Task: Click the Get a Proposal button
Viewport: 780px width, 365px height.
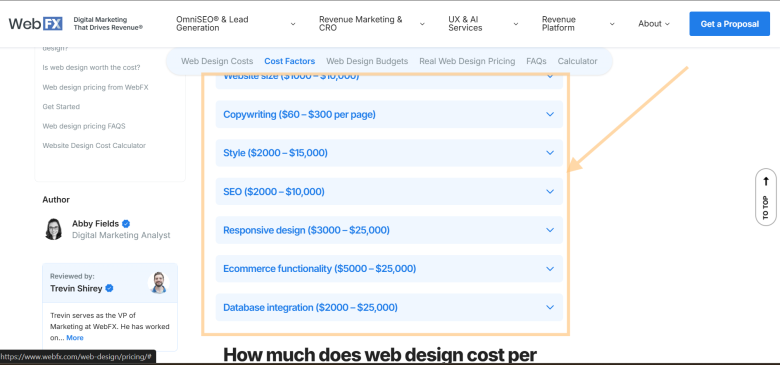Action: click(x=729, y=24)
